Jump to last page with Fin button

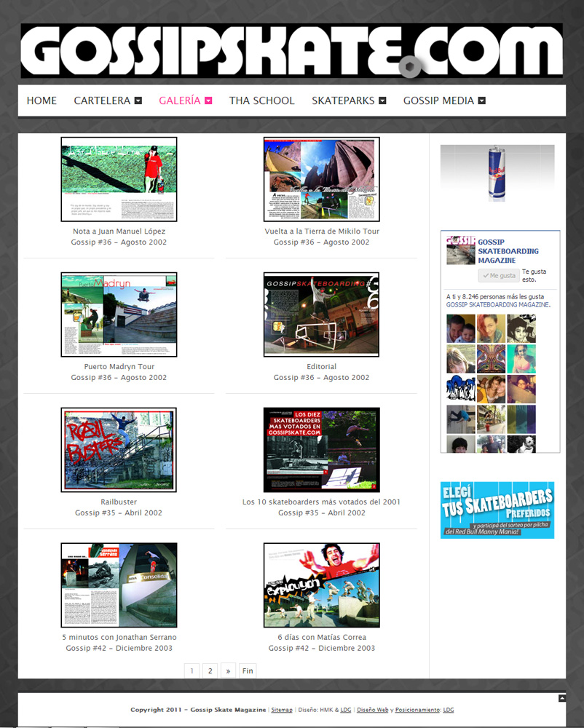click(248, 671)
